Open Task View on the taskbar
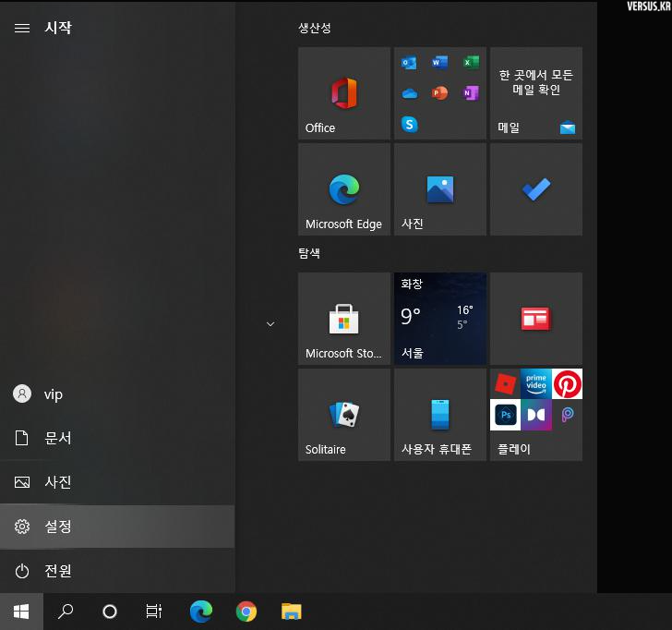Image resolution: width=672 pixels, height=630 pixels. coord(154,612)
